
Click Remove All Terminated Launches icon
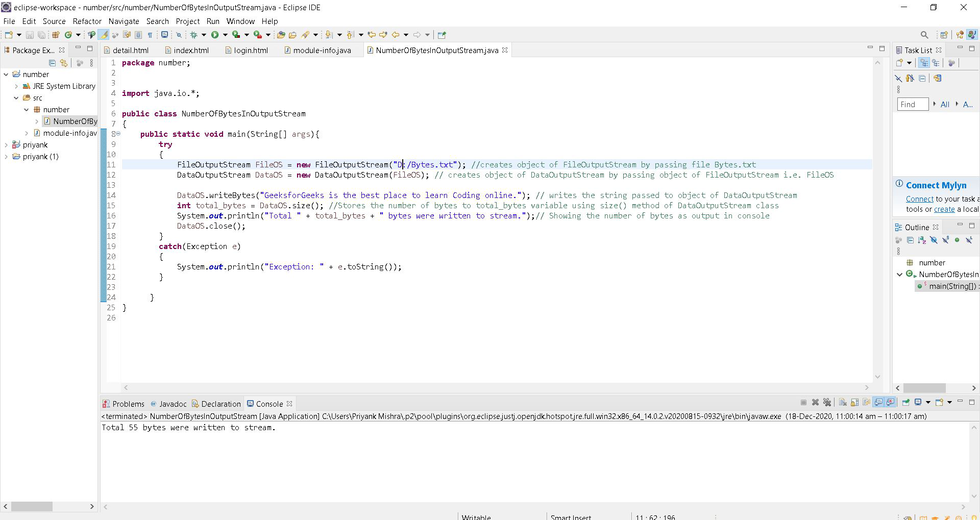click(827, 402)
